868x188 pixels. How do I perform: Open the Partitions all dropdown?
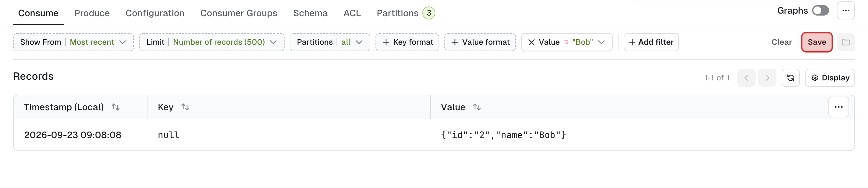pyautogui.click(x=330, y=42)
